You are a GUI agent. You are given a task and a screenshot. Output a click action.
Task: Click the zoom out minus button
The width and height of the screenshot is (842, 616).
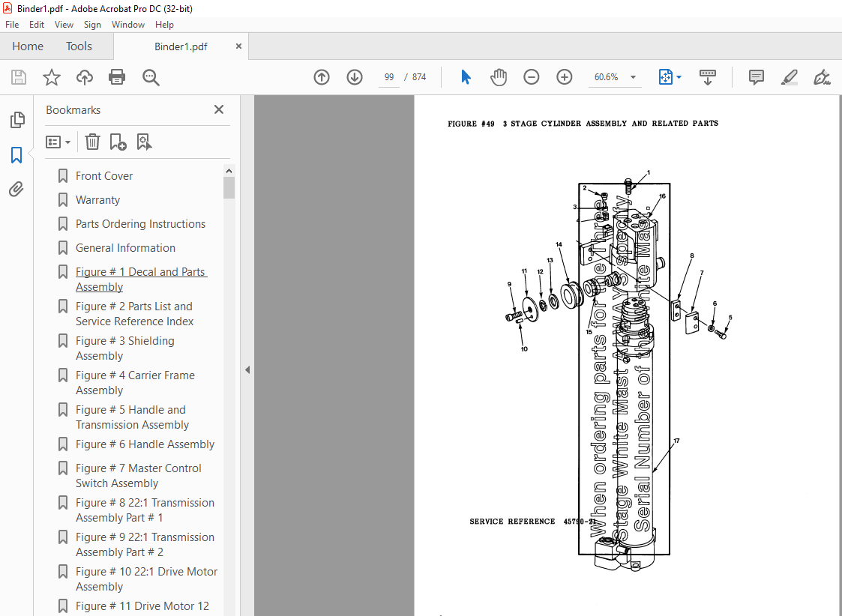coord(532,77)
